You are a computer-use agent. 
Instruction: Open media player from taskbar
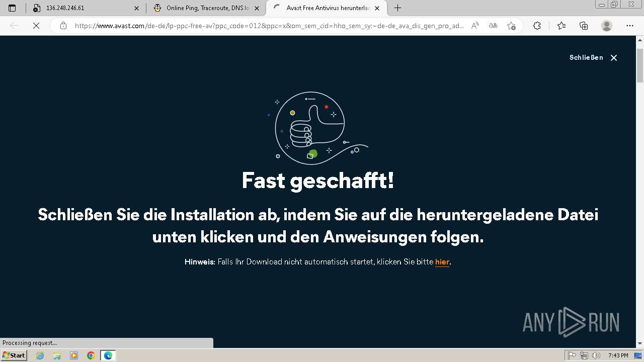tap(74, 355)
